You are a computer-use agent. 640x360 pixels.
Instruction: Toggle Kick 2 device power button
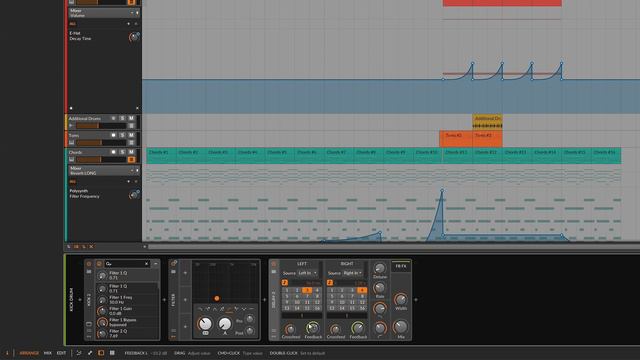tap(89, 264)
